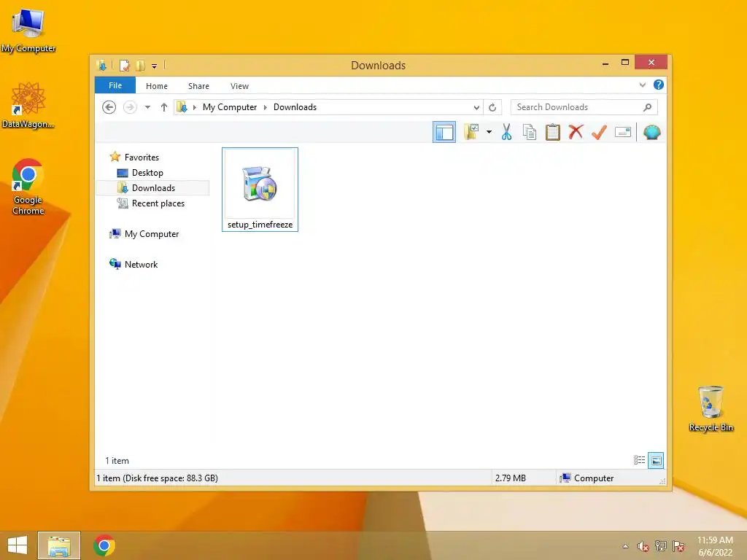The width and height of the screenshot is (747, 560).
Task: Go up one folder level
Action: click(164, 107)
